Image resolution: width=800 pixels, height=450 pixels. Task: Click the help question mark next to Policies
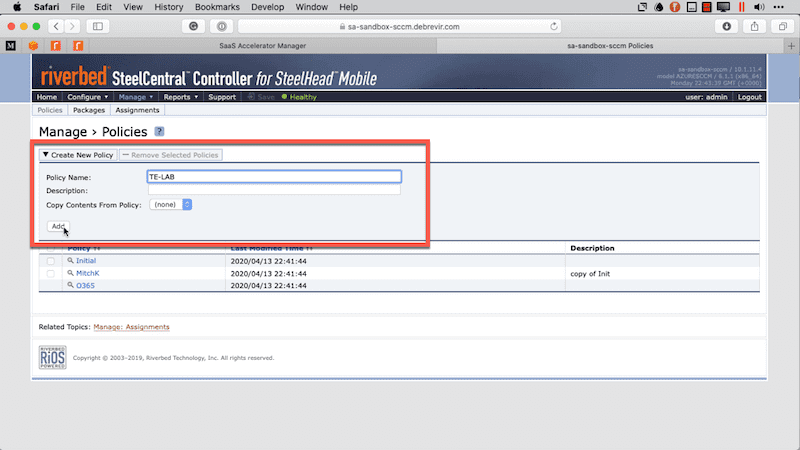pos(159,132)
